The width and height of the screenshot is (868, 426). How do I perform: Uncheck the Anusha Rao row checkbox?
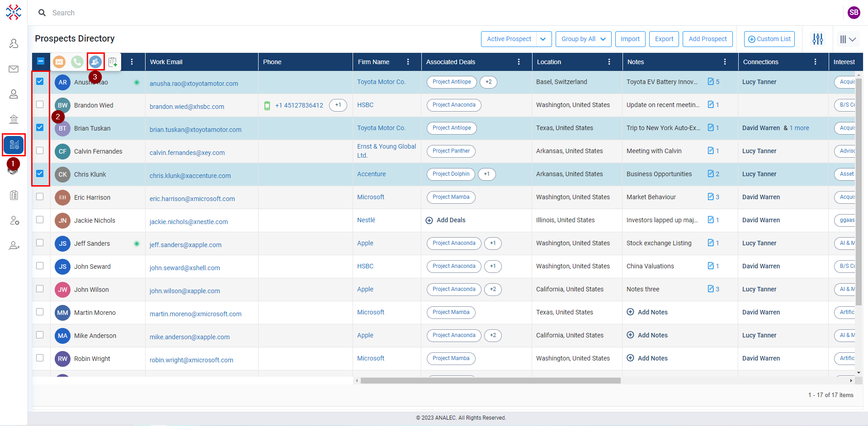pyautogui.click(x=40, y=81)
